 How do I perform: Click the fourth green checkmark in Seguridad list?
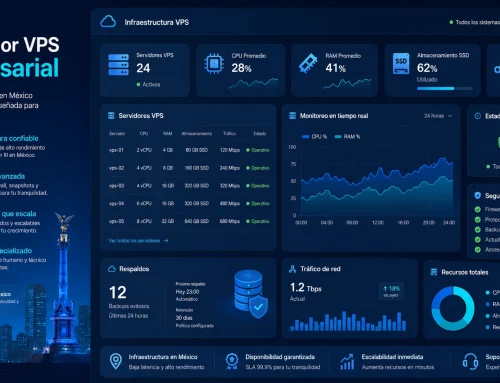click(x=478, y=240)
